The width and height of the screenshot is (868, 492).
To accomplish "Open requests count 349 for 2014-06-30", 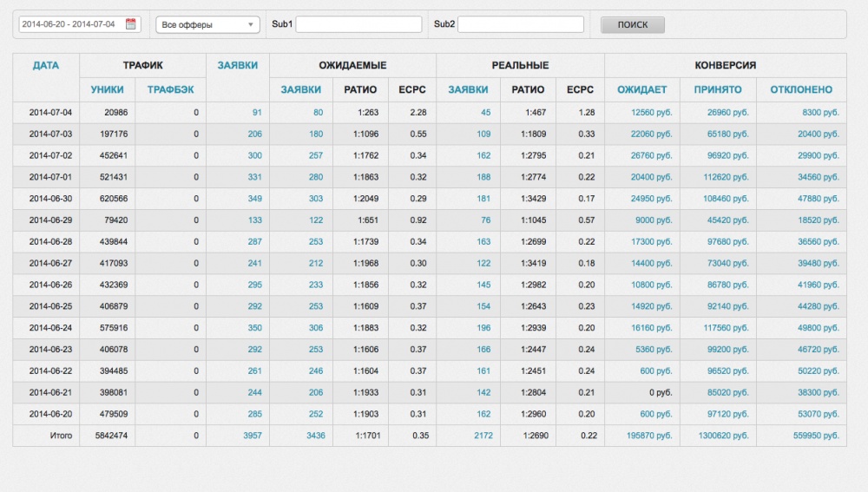I will (254, 199).
